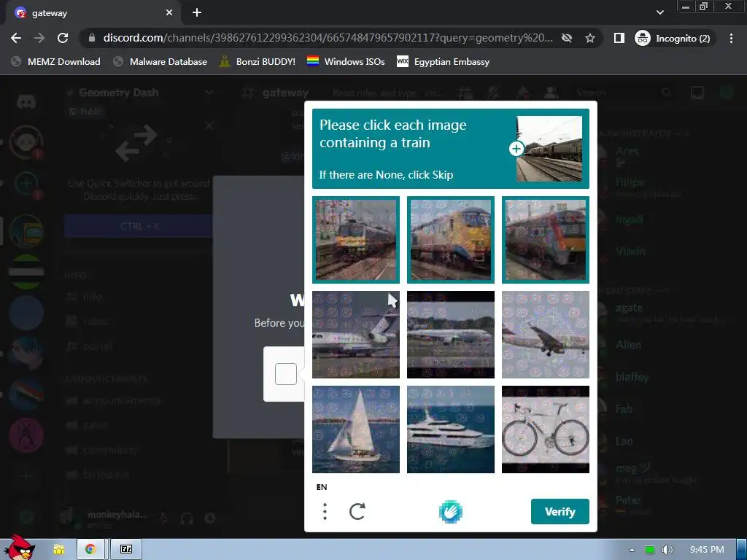747x560 pixels.
Task: Deselect the third train image tile
Action: [546, 239]
